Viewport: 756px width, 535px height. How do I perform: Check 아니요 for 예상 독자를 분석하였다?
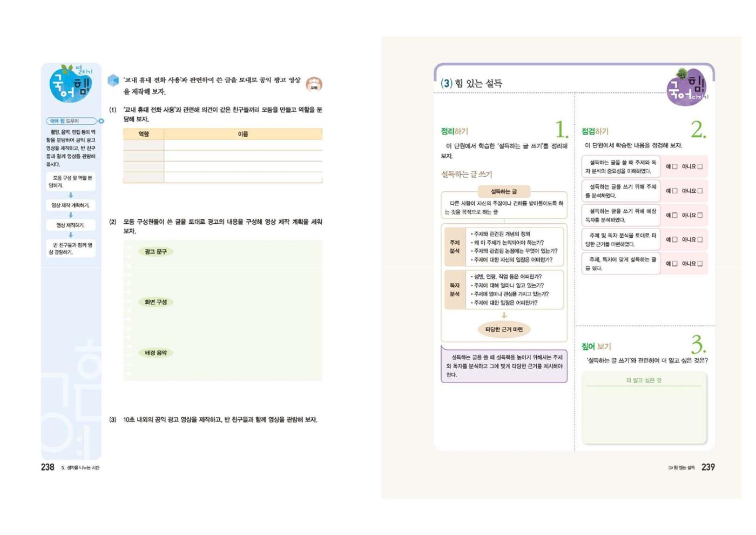click(700, 215)
